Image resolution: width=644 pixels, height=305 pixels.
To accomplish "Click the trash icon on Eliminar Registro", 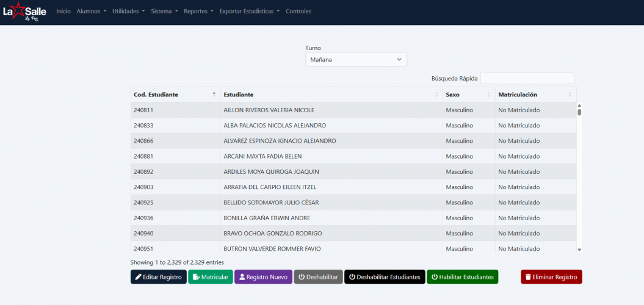I will tap(528, 277).
